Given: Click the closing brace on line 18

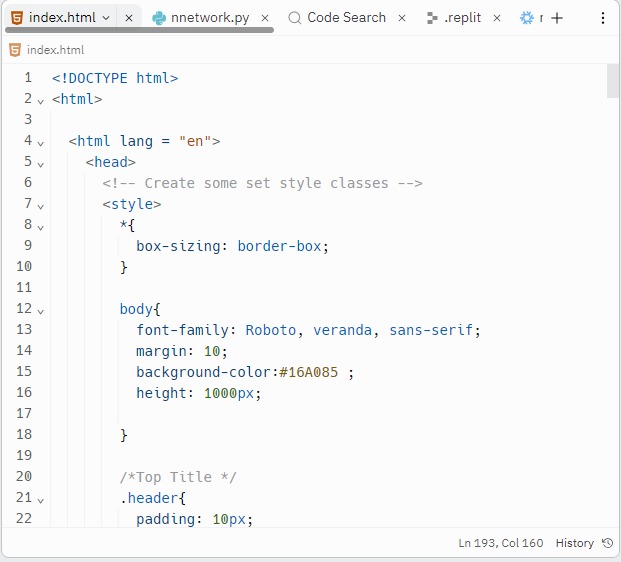Looking at the screenshot, I should pos(124,435).
